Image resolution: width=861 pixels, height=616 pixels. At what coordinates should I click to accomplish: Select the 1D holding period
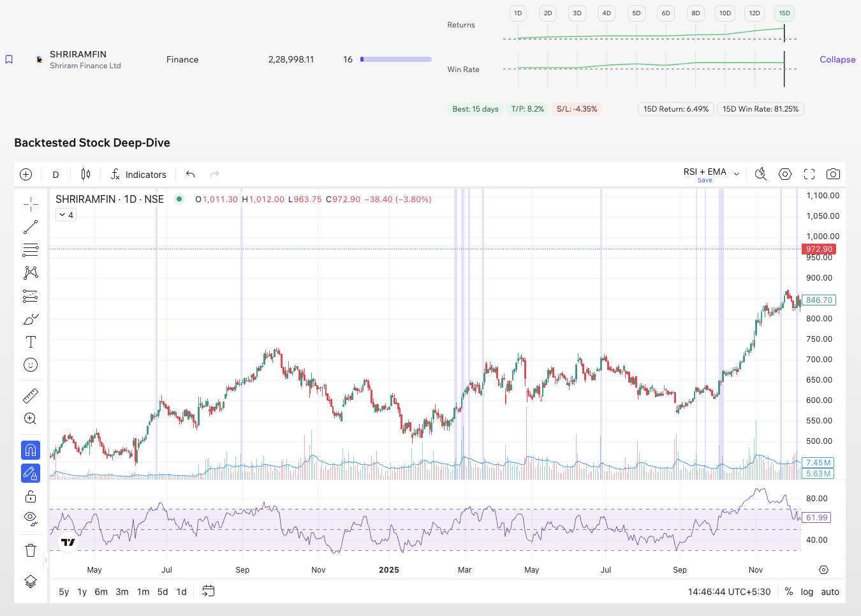(518, 13)
